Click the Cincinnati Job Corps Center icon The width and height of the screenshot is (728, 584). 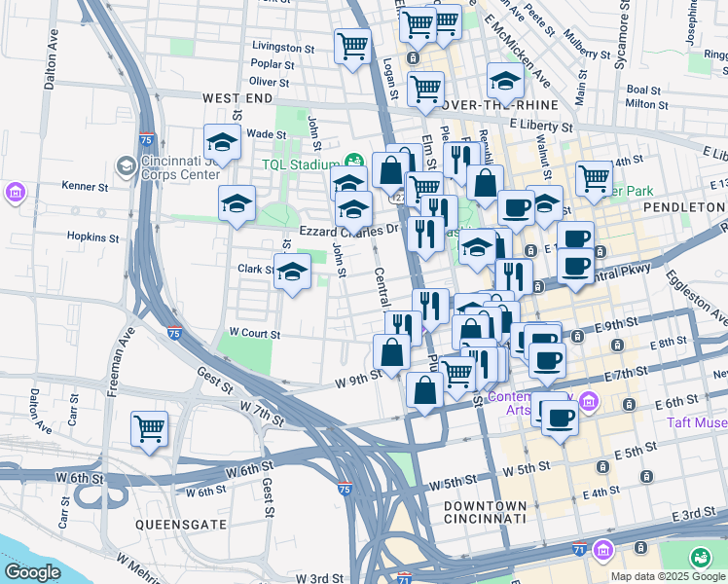click(x=126, y=166)
